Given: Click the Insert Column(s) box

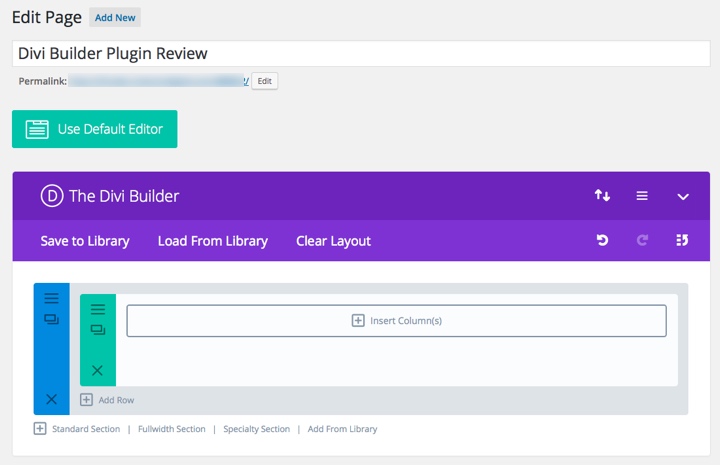Looking at the screenshot, I should tap(396, 320).
